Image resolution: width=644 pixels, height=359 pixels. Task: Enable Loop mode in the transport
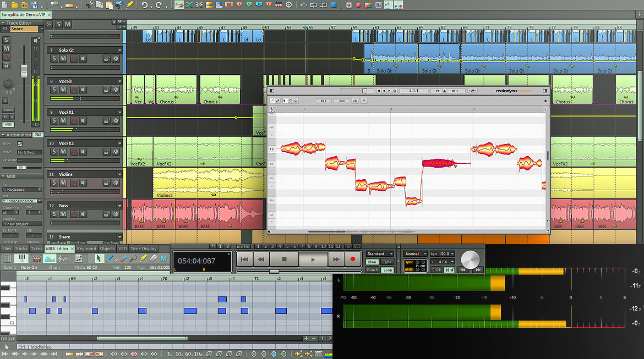pos(389,270)
